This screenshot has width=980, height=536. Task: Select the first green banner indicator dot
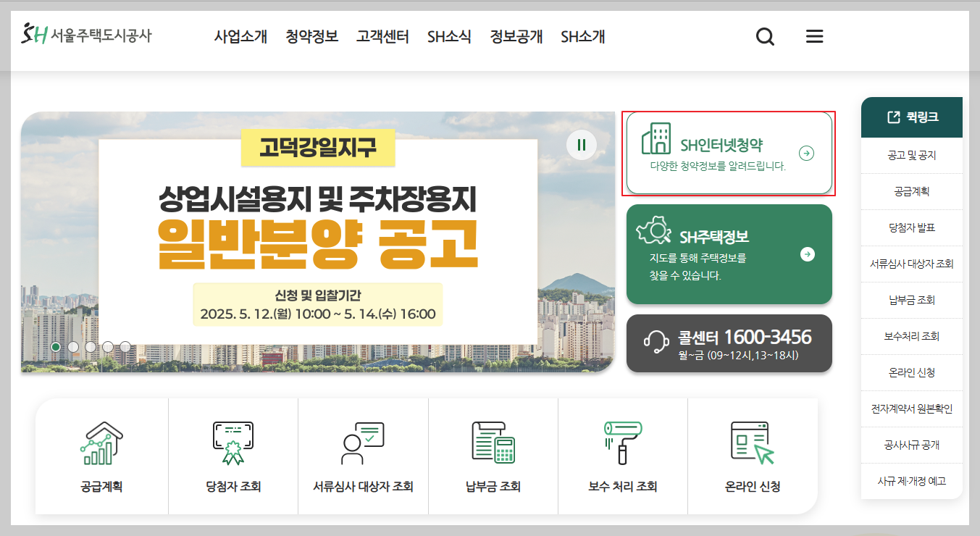point(56,347)
